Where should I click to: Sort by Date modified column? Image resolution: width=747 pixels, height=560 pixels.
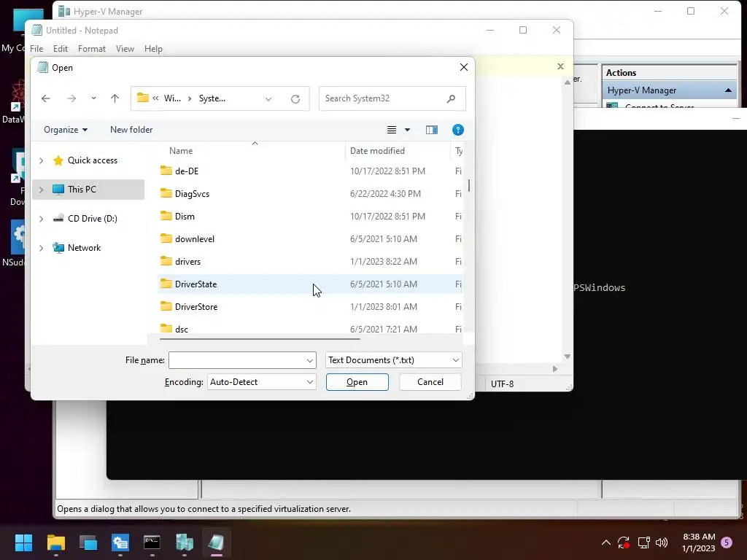377,151
